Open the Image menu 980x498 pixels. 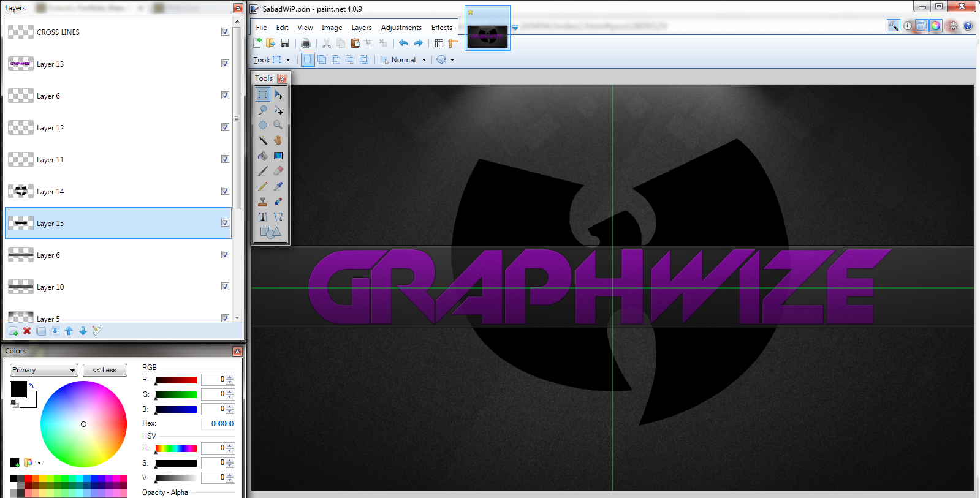[x=332, y=28]
